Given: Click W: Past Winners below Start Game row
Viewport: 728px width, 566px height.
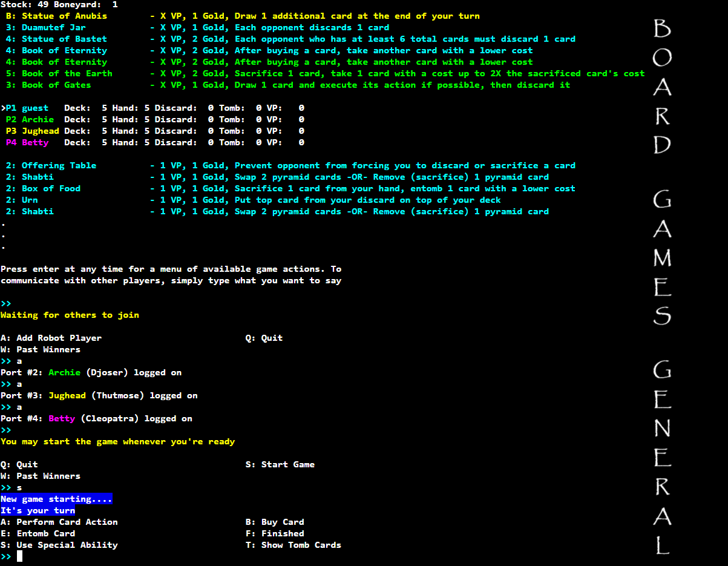Looking at the screenshot, I should click(41, 476).
